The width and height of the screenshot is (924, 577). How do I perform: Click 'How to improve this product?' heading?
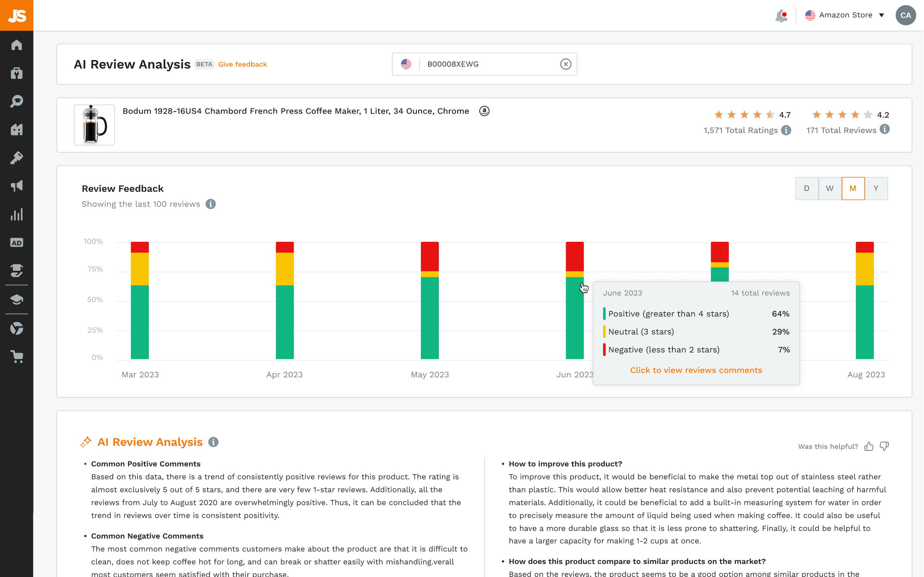tap(565, 464)
